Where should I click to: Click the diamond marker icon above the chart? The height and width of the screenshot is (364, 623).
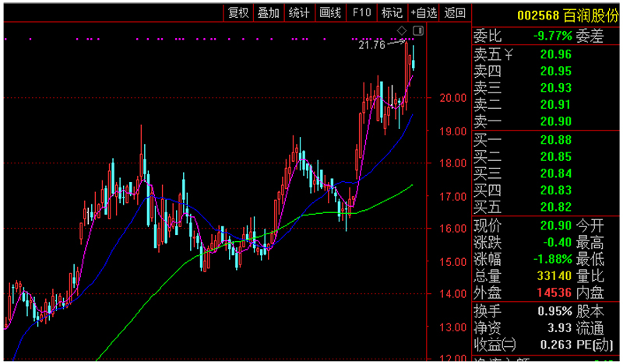pos(402,30)
